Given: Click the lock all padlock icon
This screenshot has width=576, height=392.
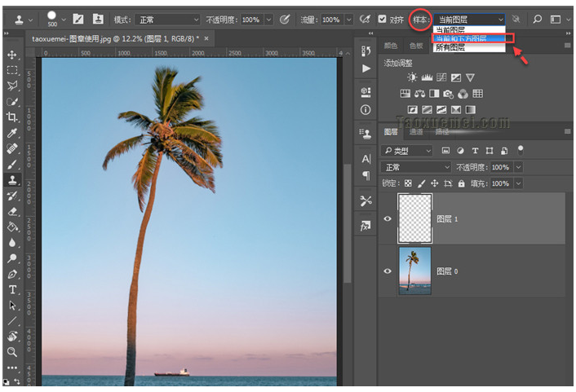Looking at the screenshot, I should 462,183.
